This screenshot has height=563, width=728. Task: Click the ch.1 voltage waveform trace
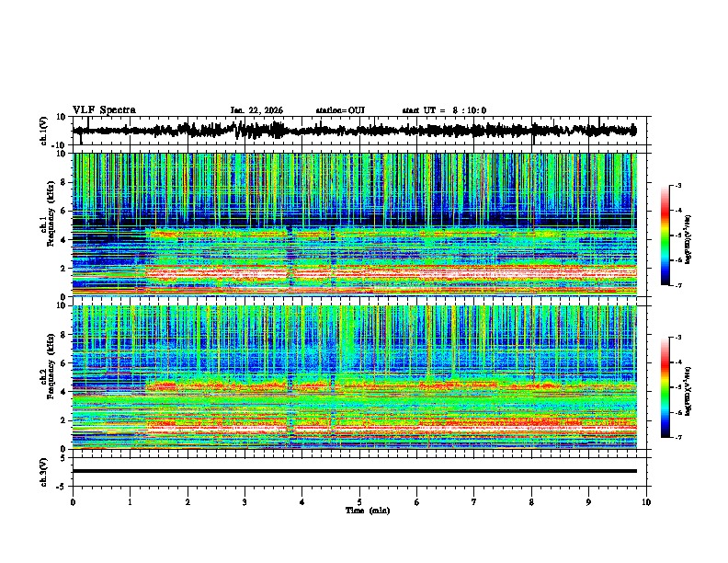[x=354, y=131]
